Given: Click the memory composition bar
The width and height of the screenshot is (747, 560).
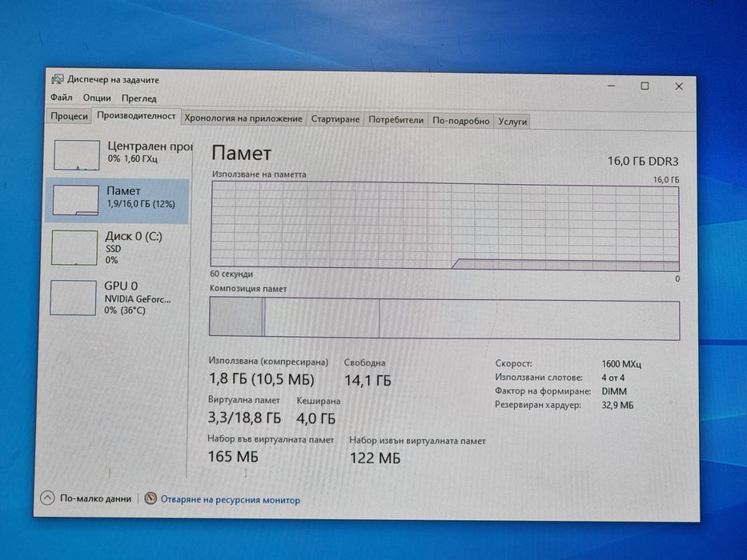Looking at the screenshot, I should tap(444, 318).
